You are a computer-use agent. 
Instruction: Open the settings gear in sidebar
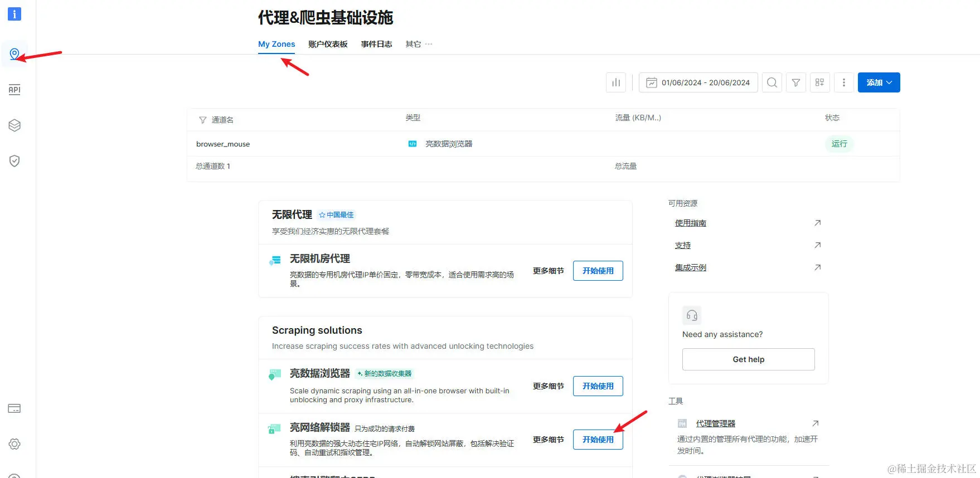[14, 444]
